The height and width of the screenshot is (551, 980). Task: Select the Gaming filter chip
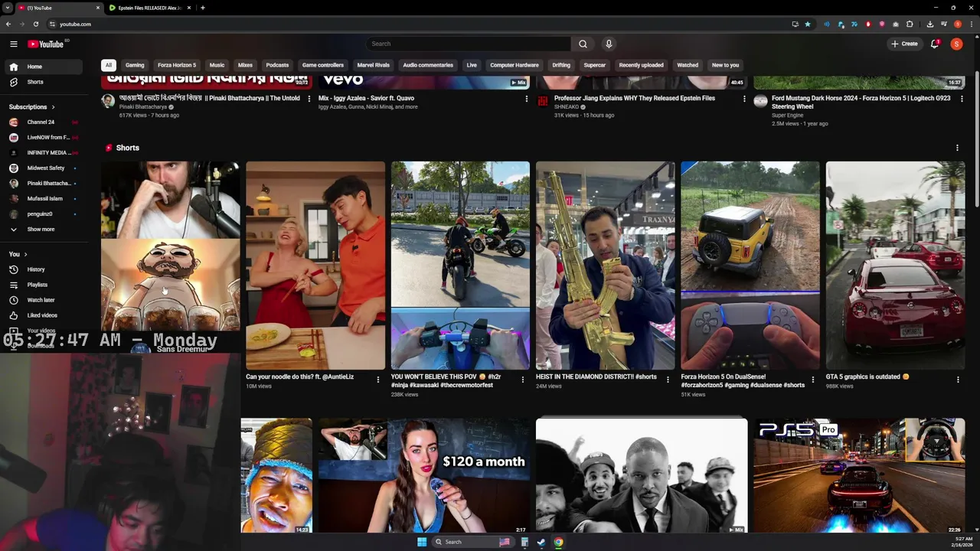[x=135, y=65]
